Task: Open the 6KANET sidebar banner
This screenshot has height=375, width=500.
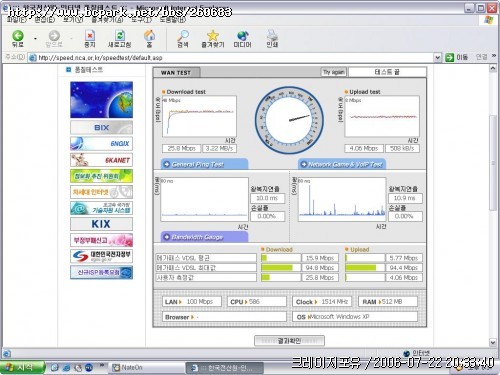Action: pos(101,160)
